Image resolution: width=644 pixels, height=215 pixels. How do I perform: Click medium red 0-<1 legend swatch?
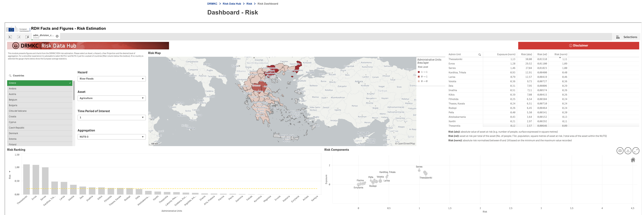[419, 77]
